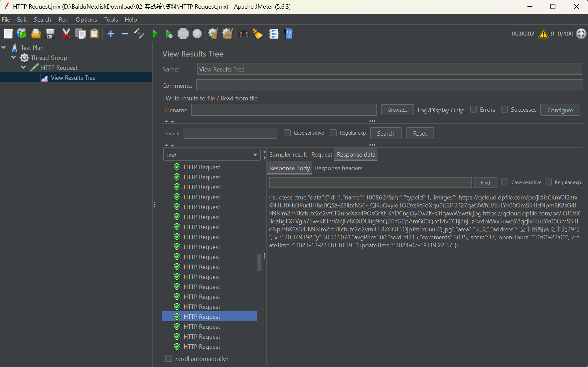Click the Clear All results icon

click(x=227, y=34)
